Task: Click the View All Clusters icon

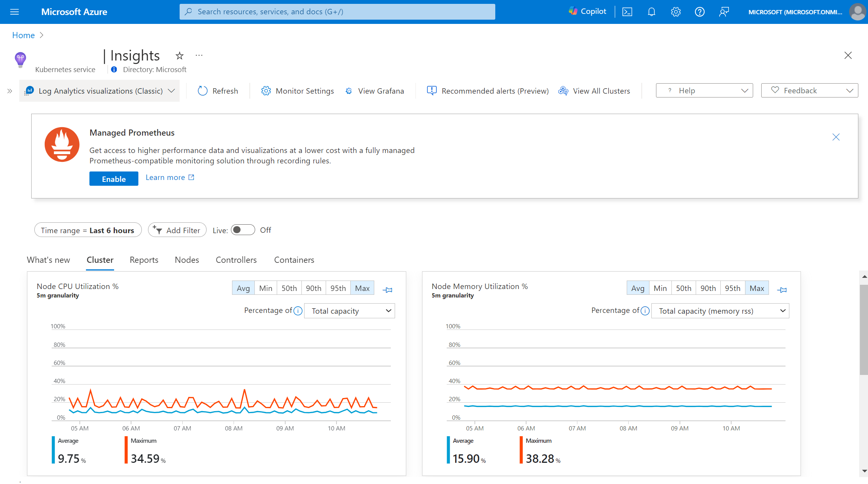Action: click(x=562, y=91)
